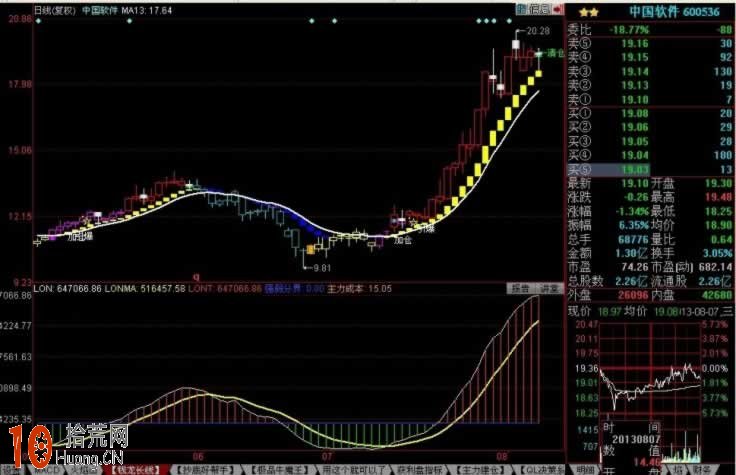Click the 开盘 19.30 open price value
This screenshot has width=736, height=475.
pos(718,184)
